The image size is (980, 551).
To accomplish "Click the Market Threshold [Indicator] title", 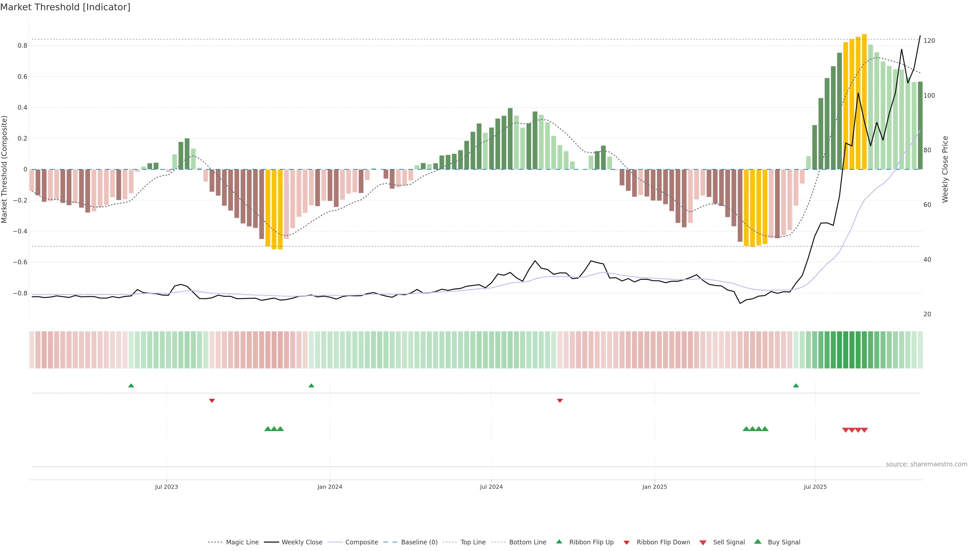I will (65, 7).
